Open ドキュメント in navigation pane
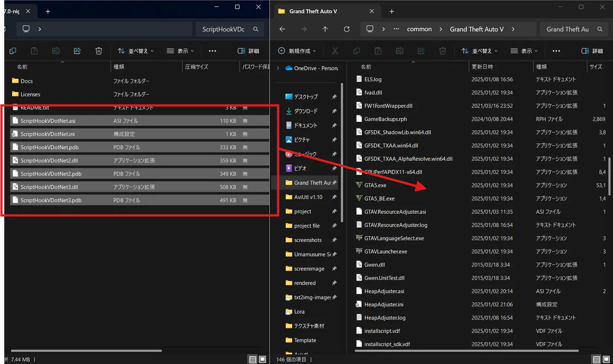613x364 pixels. (x=305, y=126)
